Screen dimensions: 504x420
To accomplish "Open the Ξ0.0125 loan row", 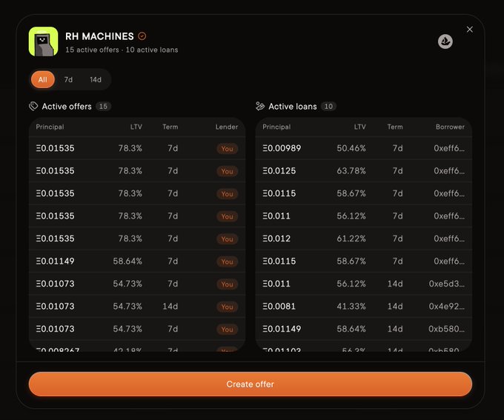I will [x=364, y=170].
